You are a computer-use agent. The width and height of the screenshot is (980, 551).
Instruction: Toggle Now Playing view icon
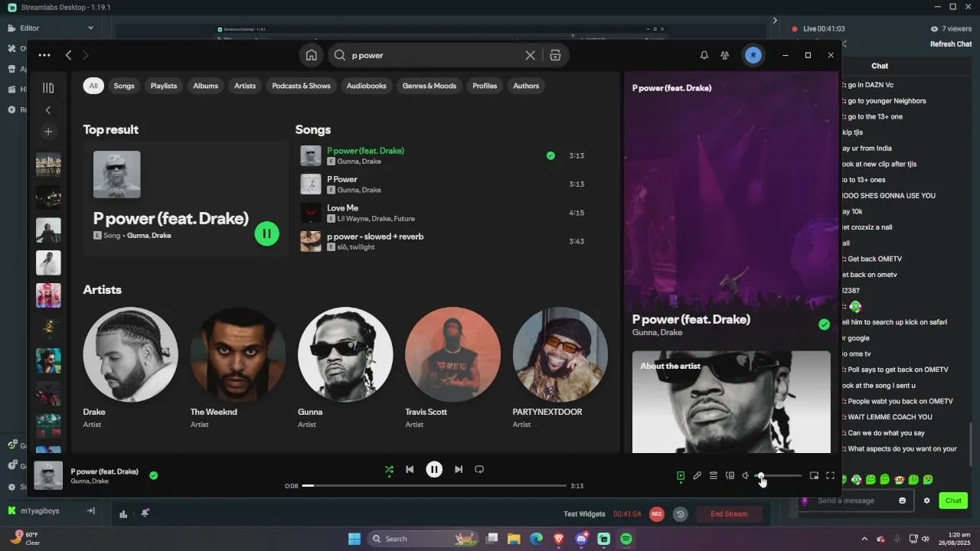pos(681,476)
